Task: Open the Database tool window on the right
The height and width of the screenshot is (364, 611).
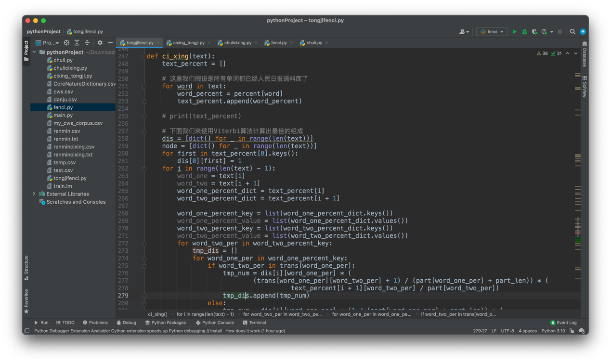Action: coord(585,54)
